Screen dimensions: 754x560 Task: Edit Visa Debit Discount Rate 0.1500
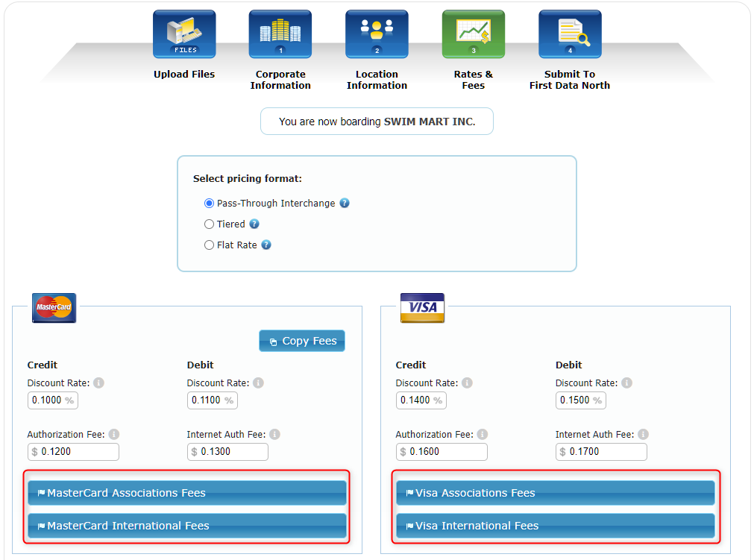point(581,400)
